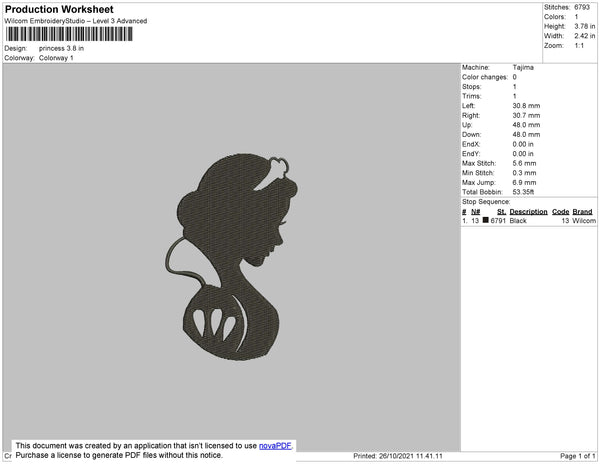Select the Max Stitch value '5.6 mm'
600x464 pixels.
tap(524, 163)
